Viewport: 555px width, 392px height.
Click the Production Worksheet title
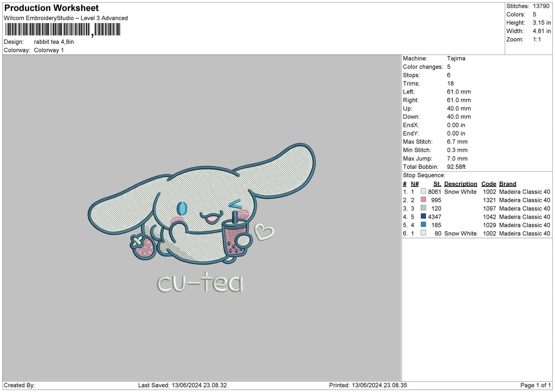pyautogui.click(x=51, y=8)
